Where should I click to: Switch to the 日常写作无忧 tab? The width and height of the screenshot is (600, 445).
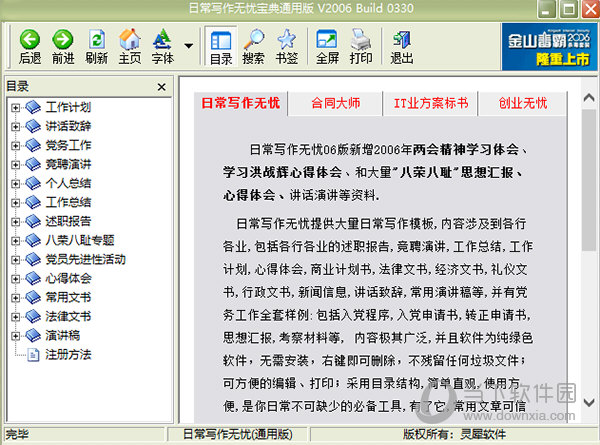click(x=241, y=103)
